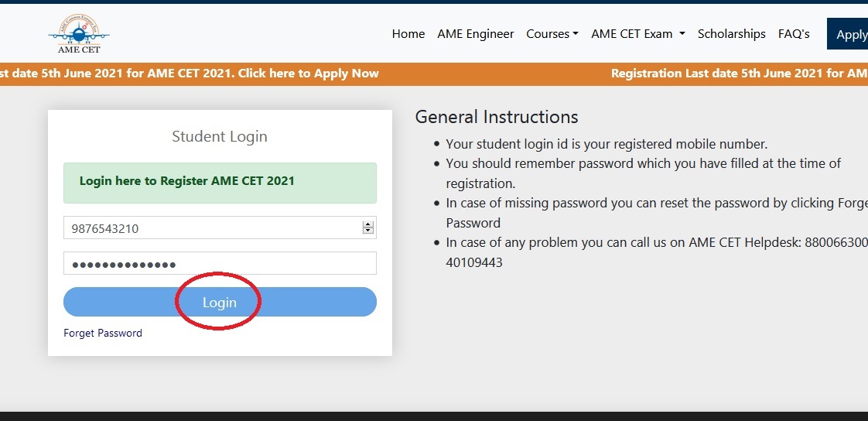
Task: Expand the Courses dropdown menu
Action: click(552, 34)
